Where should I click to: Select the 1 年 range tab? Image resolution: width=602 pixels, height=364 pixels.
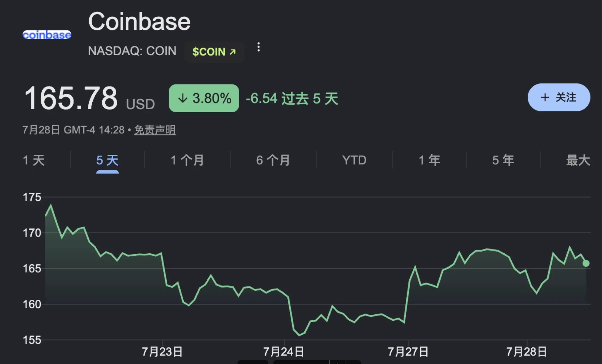coord(430,160)
